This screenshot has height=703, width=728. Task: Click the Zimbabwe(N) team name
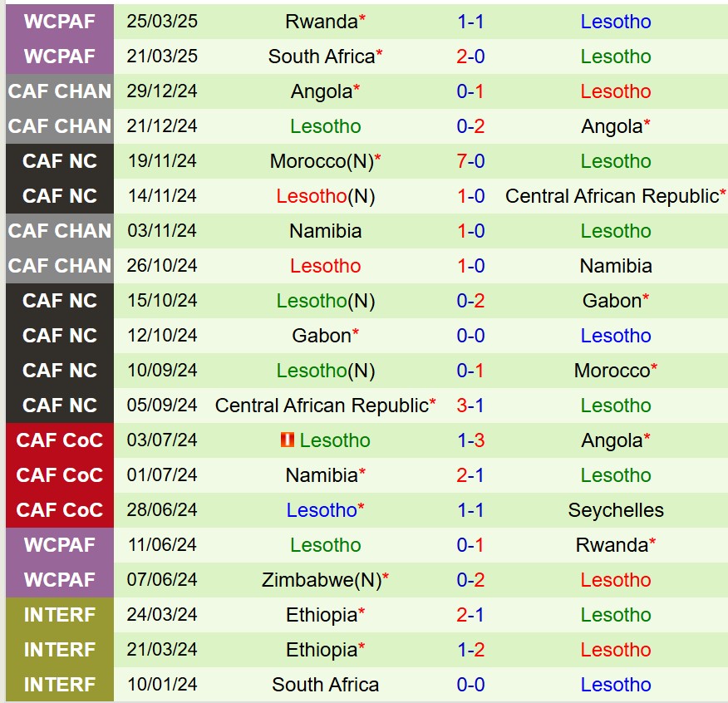pos(321,580)
